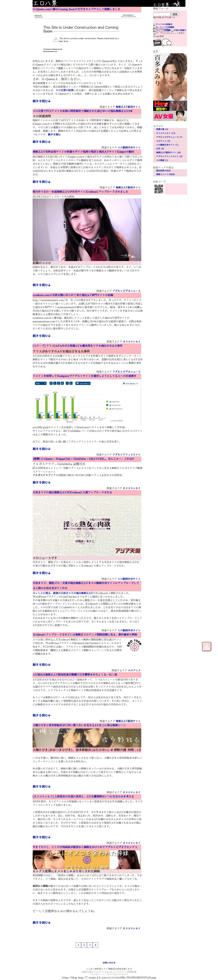
Task: Open the 最近記事のRSS feed link
Action: pos(163,171)
